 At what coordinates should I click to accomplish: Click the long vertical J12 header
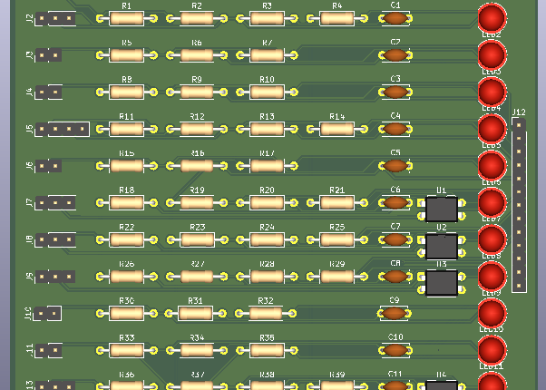click(x=519, y=205)
